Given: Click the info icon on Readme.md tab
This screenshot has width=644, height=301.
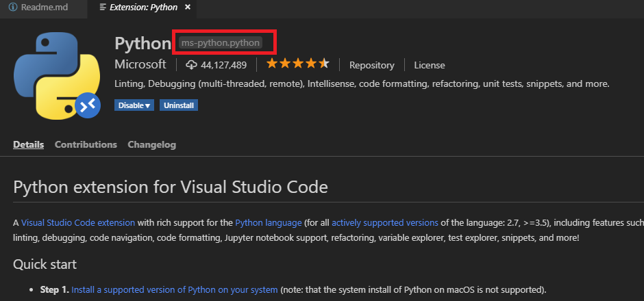Looking at the screenshot, I should tap(13, 8).
